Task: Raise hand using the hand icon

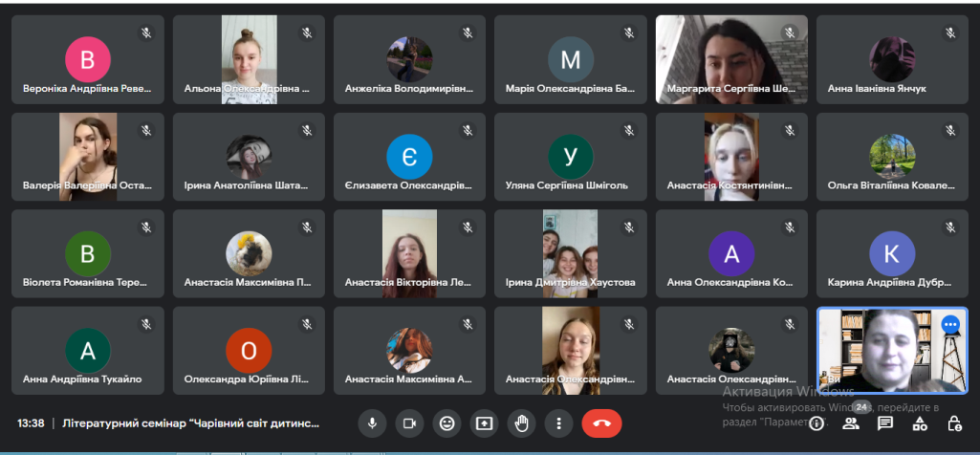Action: coord(521,423)
